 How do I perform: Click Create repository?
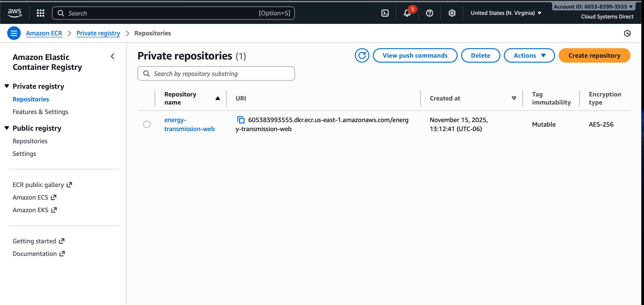(x=594, y=55)
